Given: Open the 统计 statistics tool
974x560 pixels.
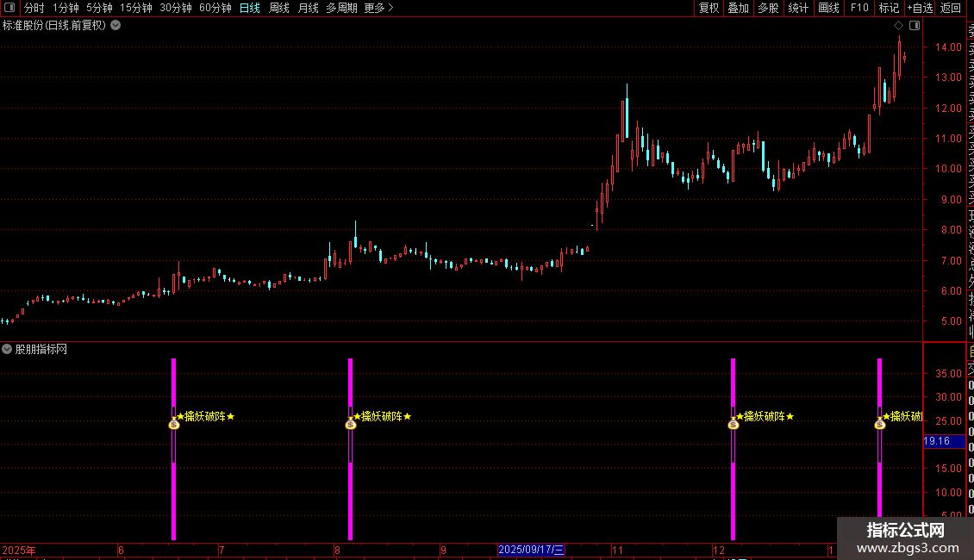Looking at the screenshot, I should click(x=798, y=8).
